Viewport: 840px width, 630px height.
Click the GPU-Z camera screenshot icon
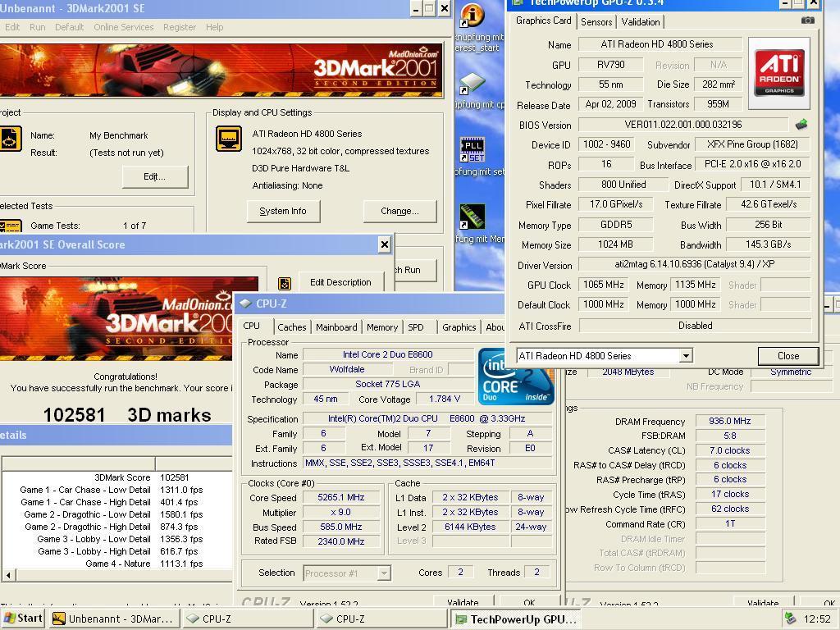(x=807, y=21)
